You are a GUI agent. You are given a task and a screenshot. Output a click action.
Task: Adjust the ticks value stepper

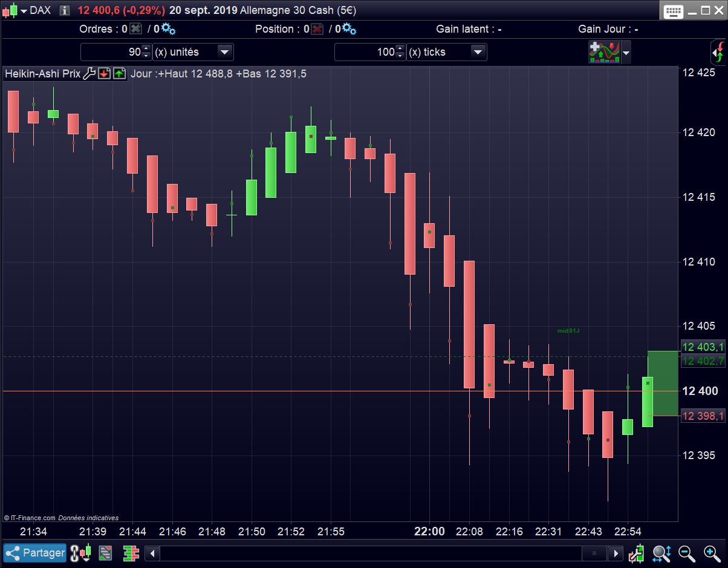pyautogui.click(x=400, y=52)
